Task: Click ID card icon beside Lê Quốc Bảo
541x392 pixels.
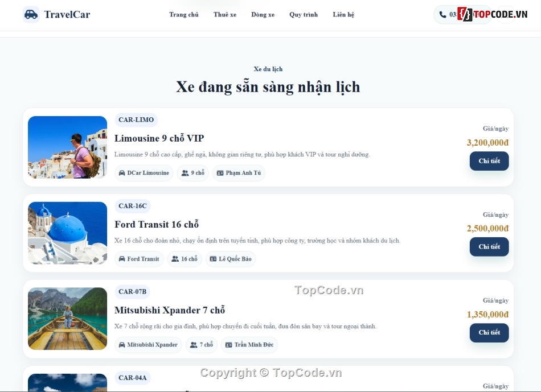Action: pyautogui.click(x=213, y=259)
